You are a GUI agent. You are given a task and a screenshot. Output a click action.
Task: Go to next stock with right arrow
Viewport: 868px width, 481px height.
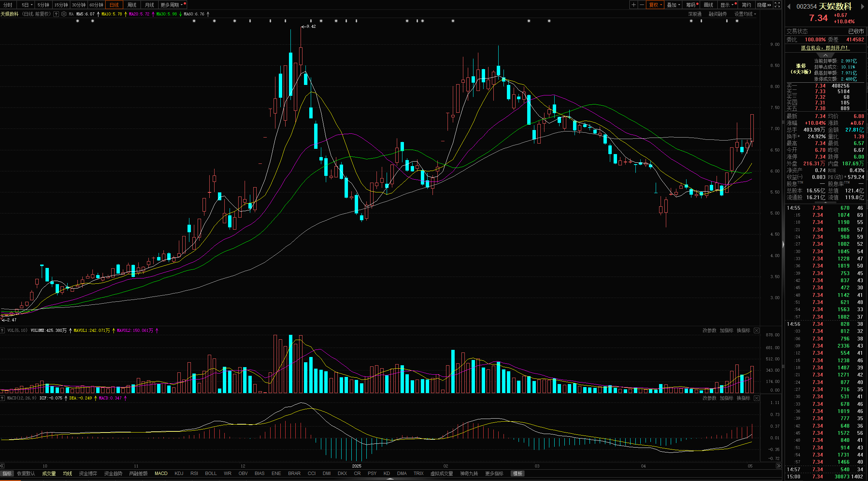[863, 6]
